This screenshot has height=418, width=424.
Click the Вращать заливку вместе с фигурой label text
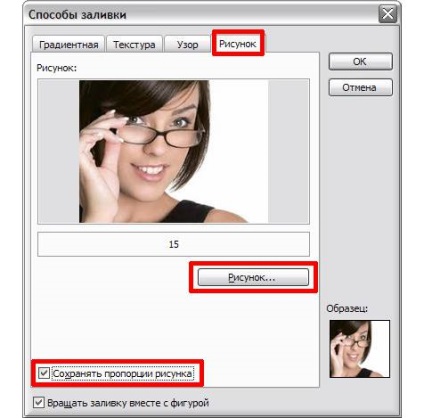tap(128, 403)
